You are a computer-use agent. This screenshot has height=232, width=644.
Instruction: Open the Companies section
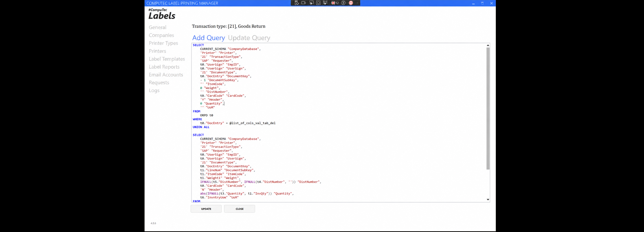[x=162, y=35]
